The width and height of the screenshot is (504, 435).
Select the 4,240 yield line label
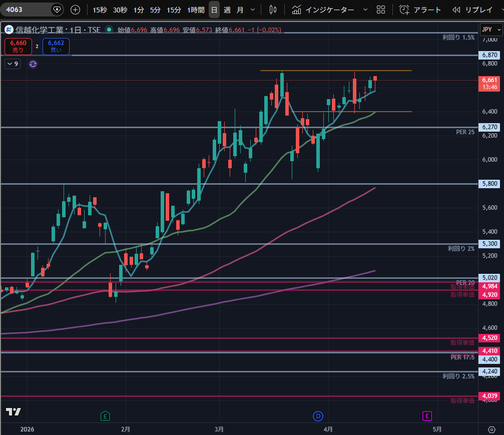(x=489, y=371)
